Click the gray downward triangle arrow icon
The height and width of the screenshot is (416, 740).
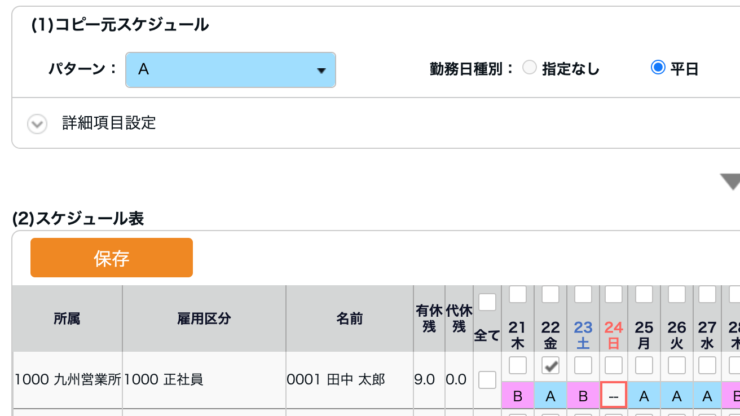[731, 182]
